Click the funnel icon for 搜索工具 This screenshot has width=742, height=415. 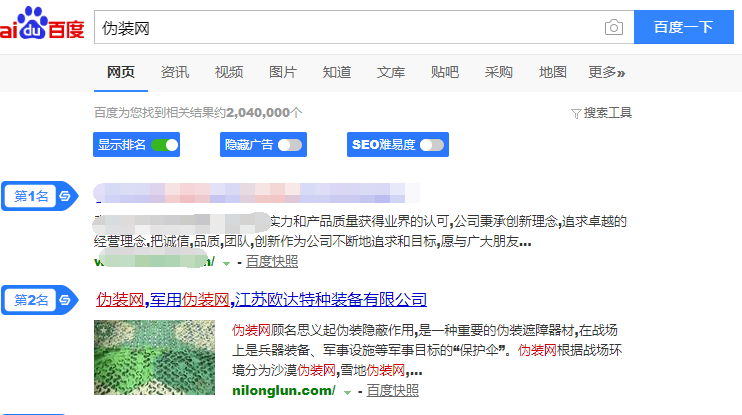pyautogui.click(x=575, y=114)
